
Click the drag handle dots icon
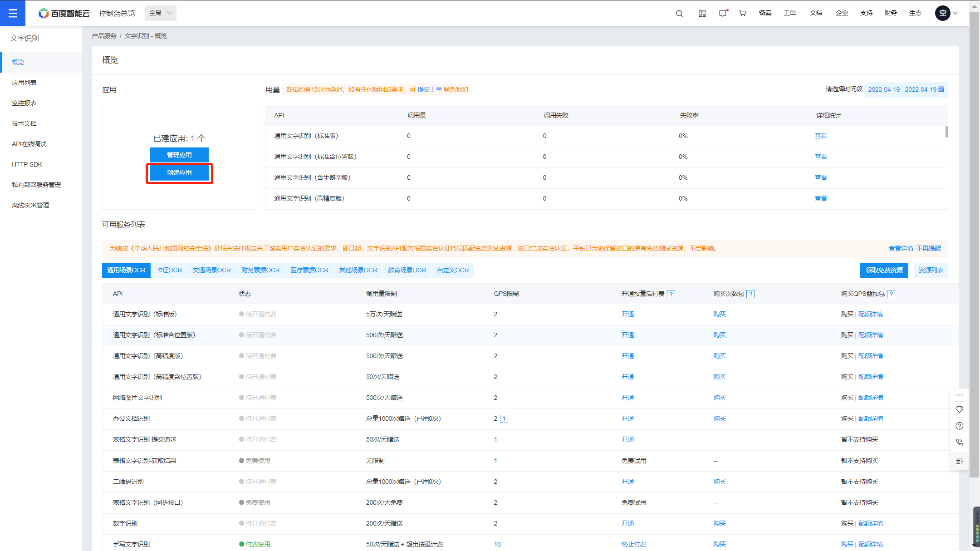959,395
